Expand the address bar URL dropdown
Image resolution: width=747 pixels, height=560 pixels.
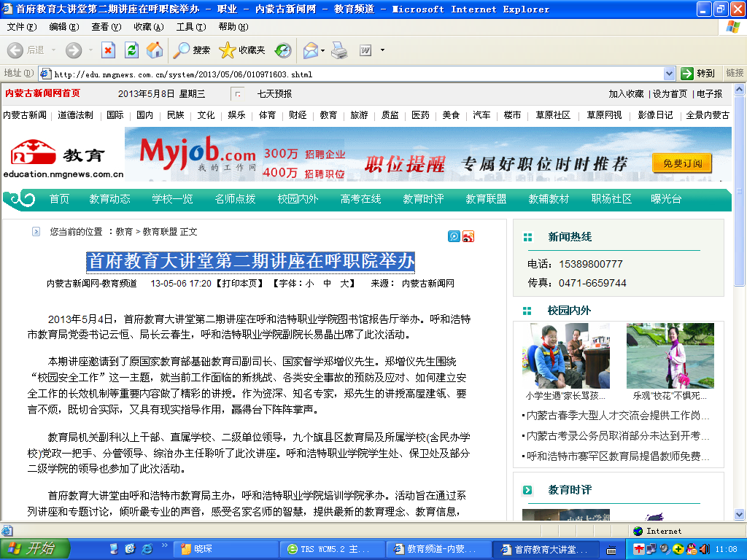coord(669,74)
